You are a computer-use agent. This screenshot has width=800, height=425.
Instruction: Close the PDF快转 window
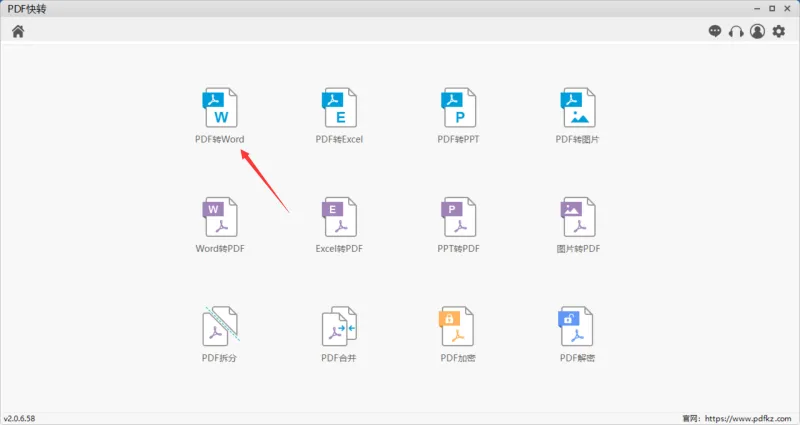pos(787,9)
